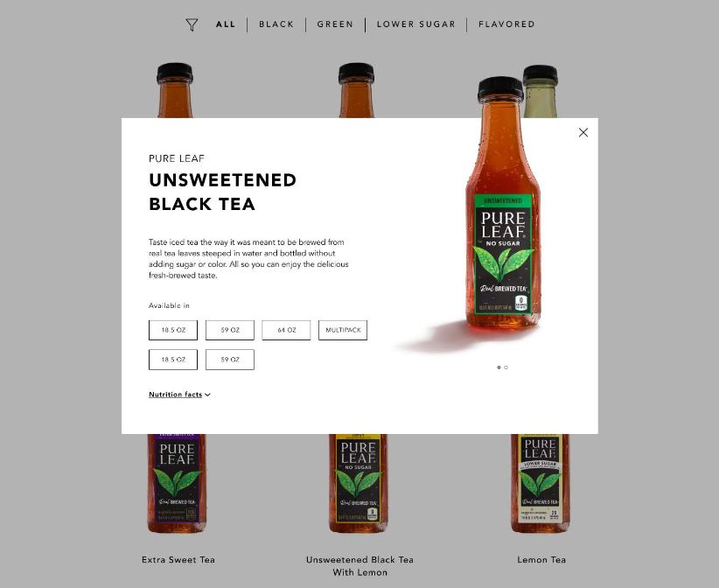Click the large Unsweetened bottle image
Screen dimensions: 719x588
(503, 204)
